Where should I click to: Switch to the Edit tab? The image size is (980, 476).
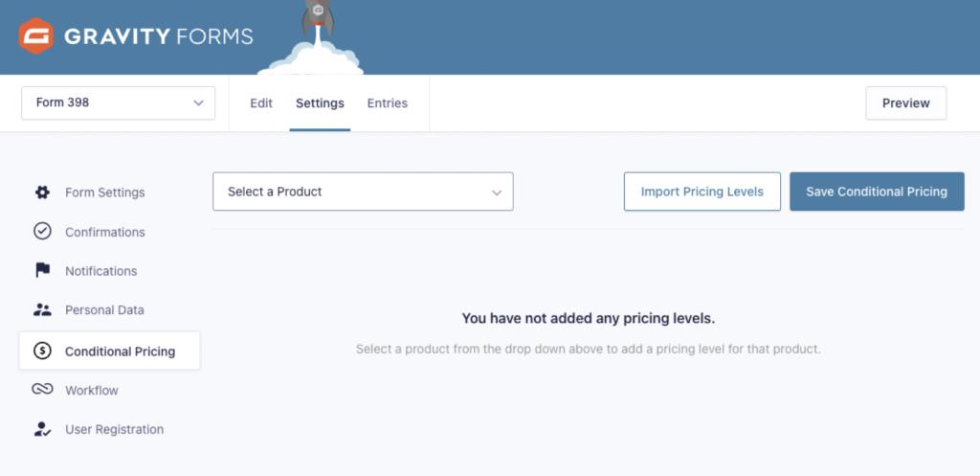[261, 103]
